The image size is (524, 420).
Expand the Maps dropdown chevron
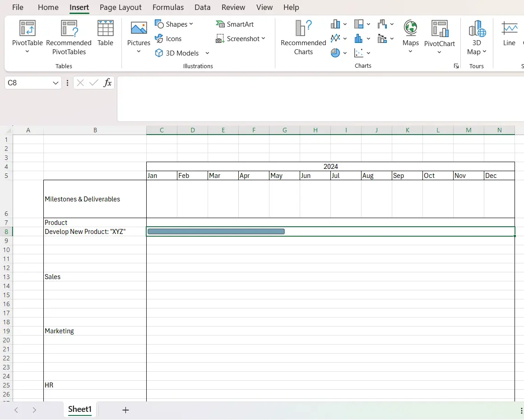click(x=410, y=51)
